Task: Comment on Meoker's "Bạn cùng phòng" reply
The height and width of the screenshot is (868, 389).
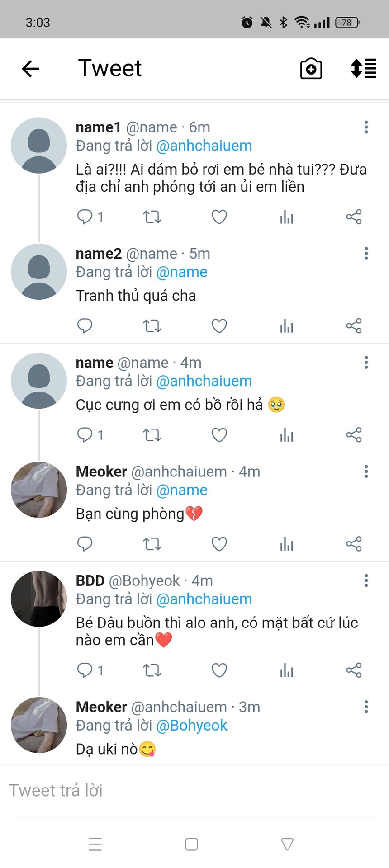Action: pyautogui.click(x=85, y=543)
